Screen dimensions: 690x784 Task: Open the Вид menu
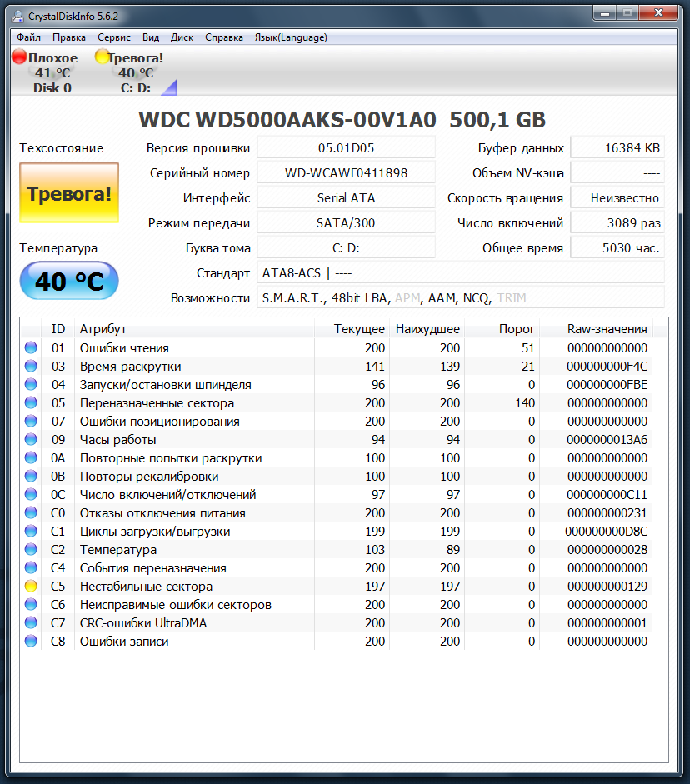point(151,37)
